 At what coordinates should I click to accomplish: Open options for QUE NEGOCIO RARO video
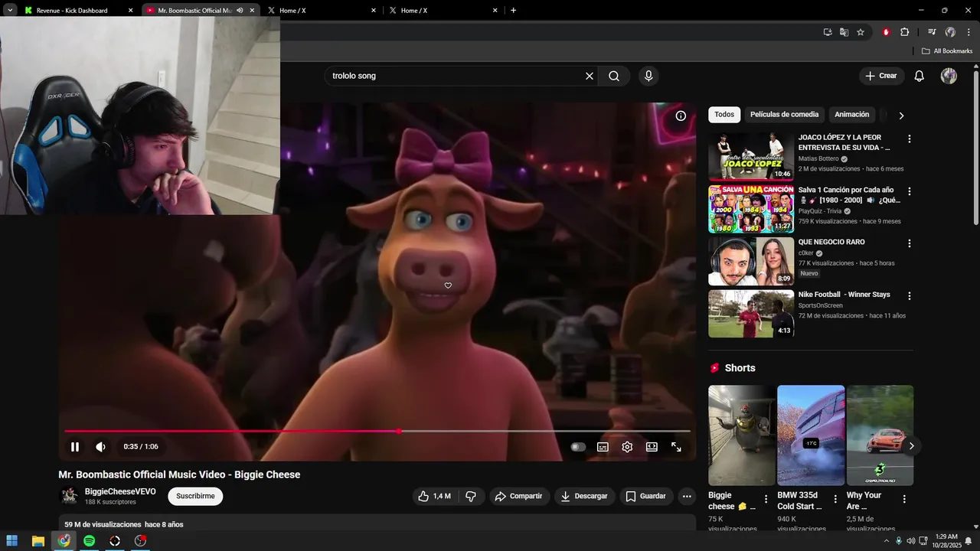click(x=910, y=243)
